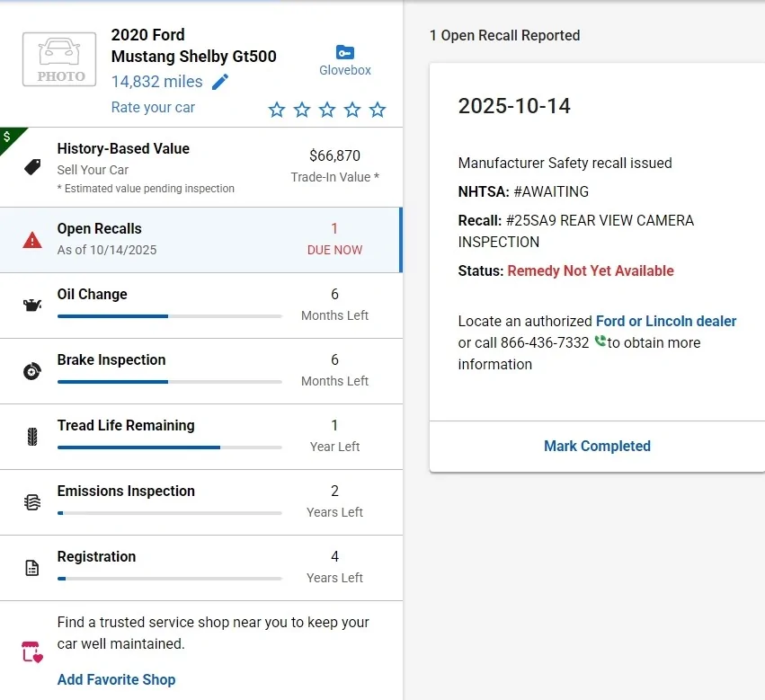The height and width of the screenshot is (700, 765).
Task: Open the Ford or Lincoln dealer link
Action: (x=666, y=321)
